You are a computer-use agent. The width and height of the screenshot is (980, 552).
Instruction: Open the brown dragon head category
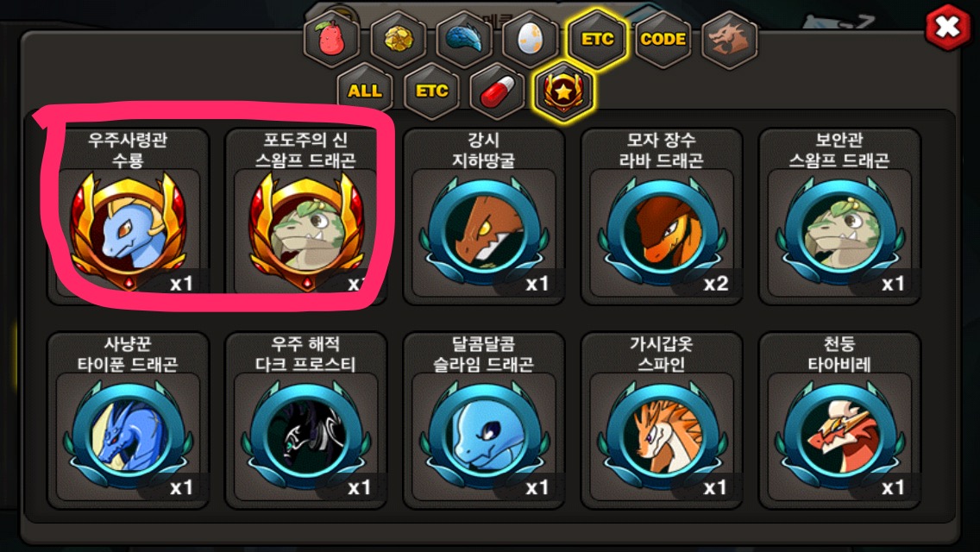pyautogui.click(x=729, y=39)
